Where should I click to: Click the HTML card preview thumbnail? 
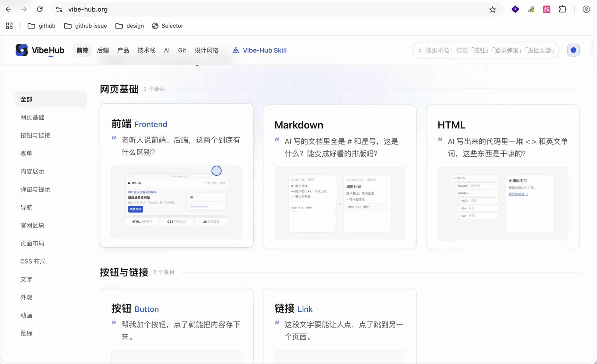[x=503, y=204]
